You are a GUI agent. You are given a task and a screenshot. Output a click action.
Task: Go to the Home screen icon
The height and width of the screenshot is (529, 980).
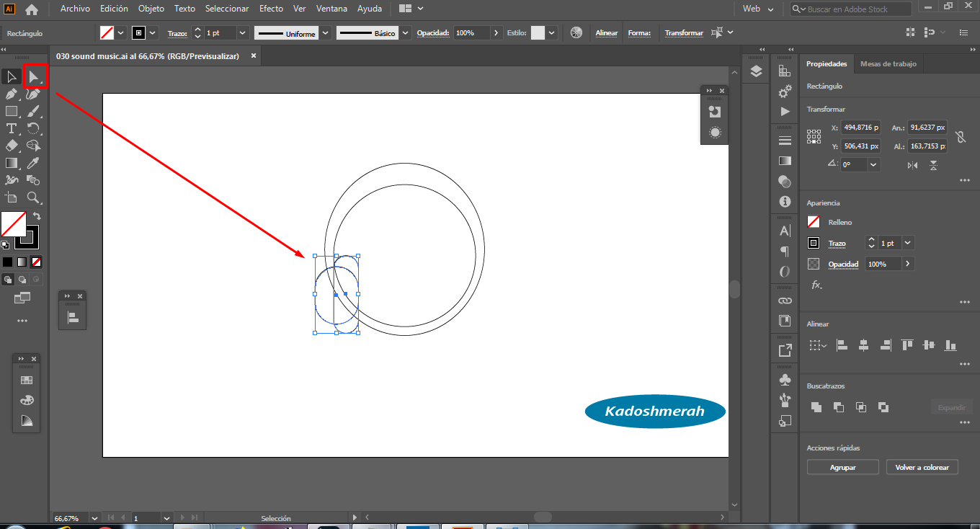coord(32,9)
